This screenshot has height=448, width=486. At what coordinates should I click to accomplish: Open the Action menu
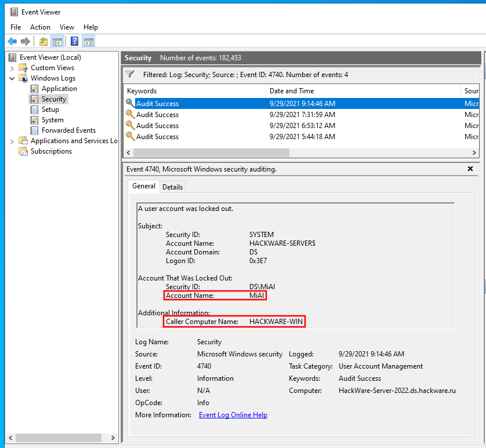[40, 27]
